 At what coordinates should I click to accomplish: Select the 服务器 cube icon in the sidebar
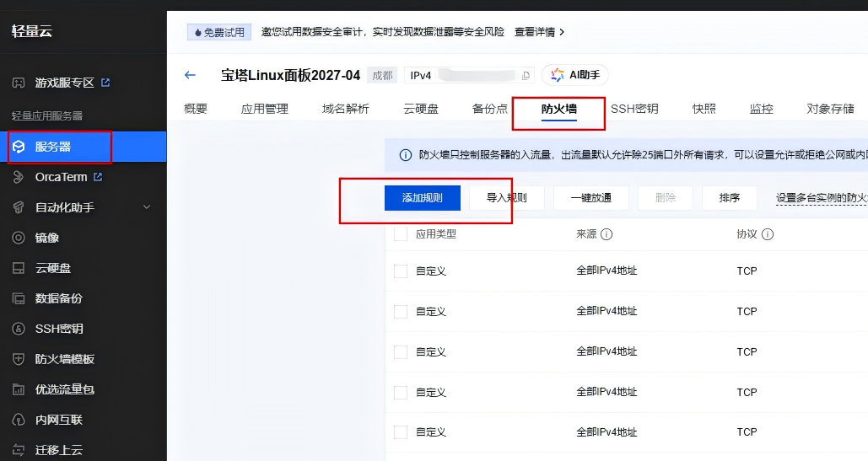pos(19,147)
